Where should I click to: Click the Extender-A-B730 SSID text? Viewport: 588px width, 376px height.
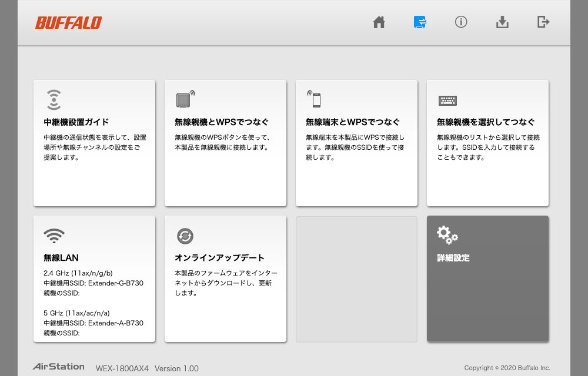[115, 323]
